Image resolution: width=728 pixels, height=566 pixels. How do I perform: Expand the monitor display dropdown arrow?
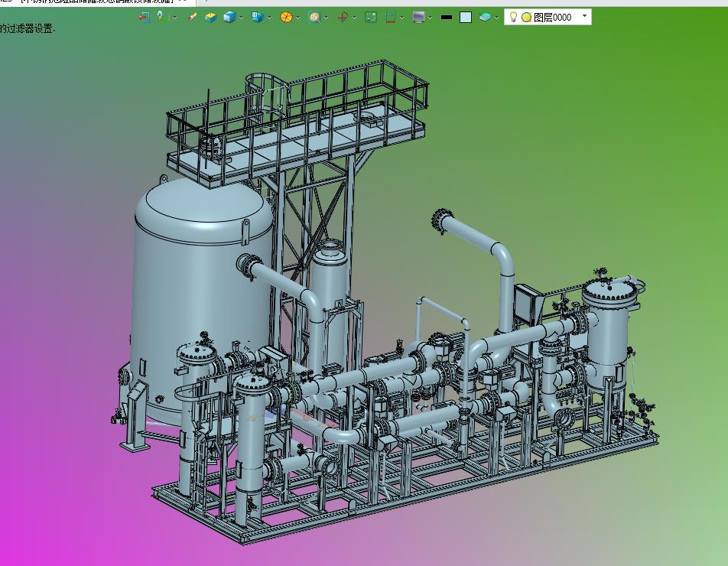(431, 18)
